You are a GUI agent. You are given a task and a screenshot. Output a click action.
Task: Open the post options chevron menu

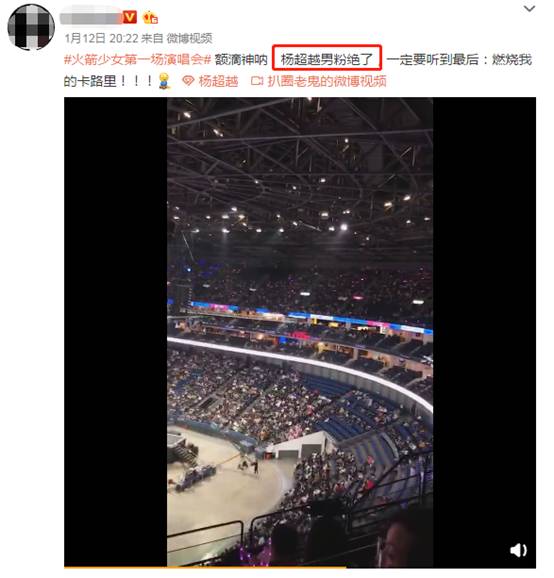(529, 8)
